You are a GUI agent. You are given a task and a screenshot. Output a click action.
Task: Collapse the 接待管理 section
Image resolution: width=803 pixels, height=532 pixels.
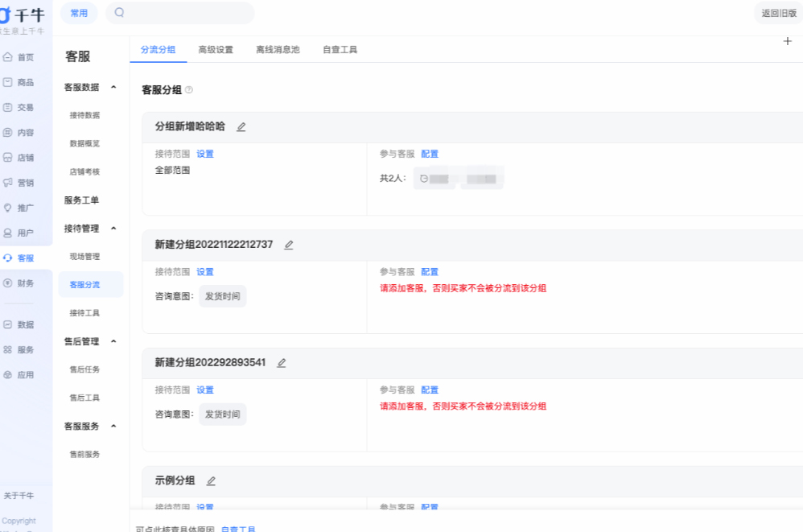(x=113, y=228)
